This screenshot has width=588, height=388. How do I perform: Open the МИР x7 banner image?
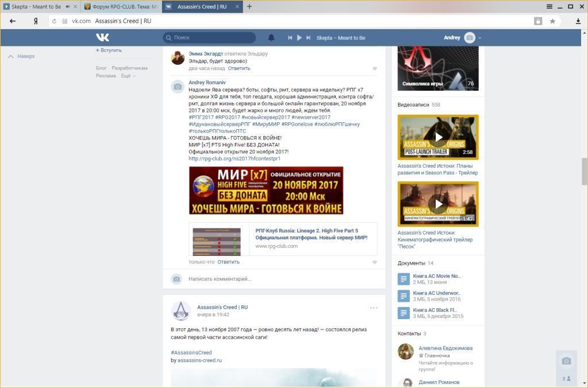pos(266,191)
